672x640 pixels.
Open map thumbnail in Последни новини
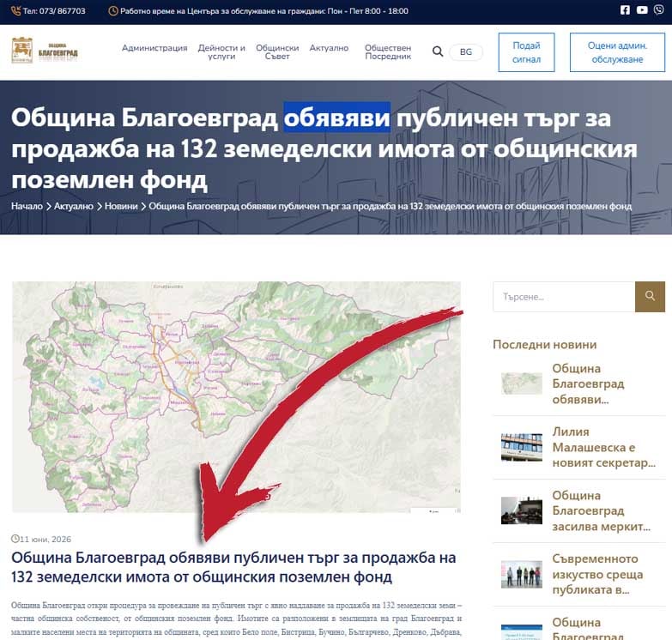click(522, 383)
